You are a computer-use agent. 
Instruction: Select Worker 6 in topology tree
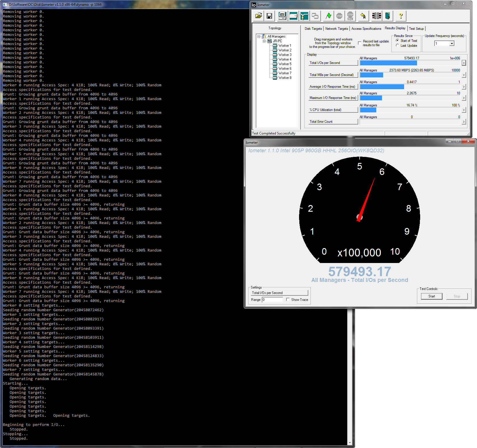[285, 69]
